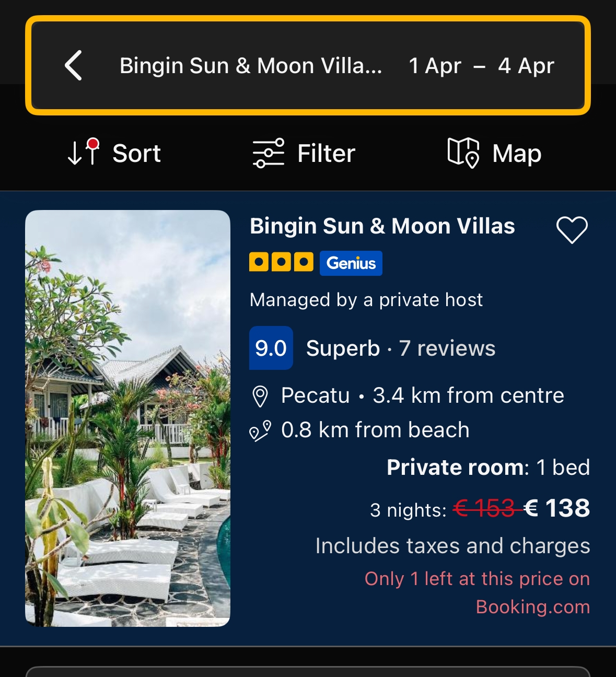Image resolution: width=616 pixels, height=677 pixels.
Task: Tap the beach distance route icon
Action: pyautogui.click(x=260, y=431)
